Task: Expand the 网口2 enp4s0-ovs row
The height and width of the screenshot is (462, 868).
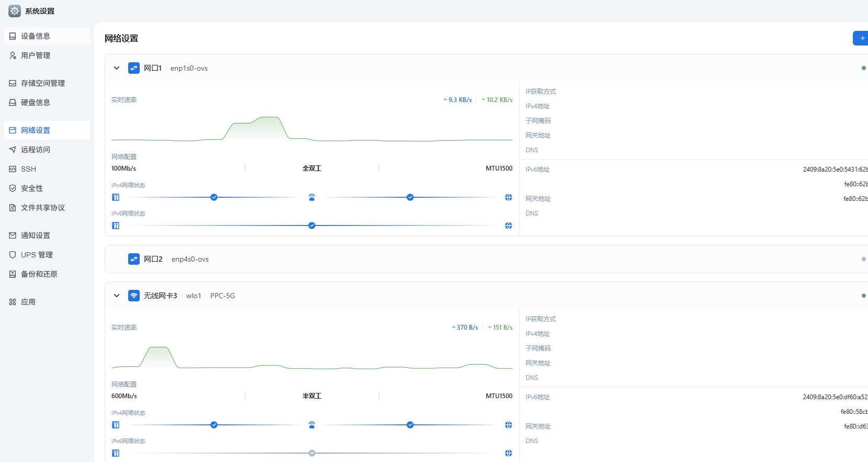Action: click(486, 259)
